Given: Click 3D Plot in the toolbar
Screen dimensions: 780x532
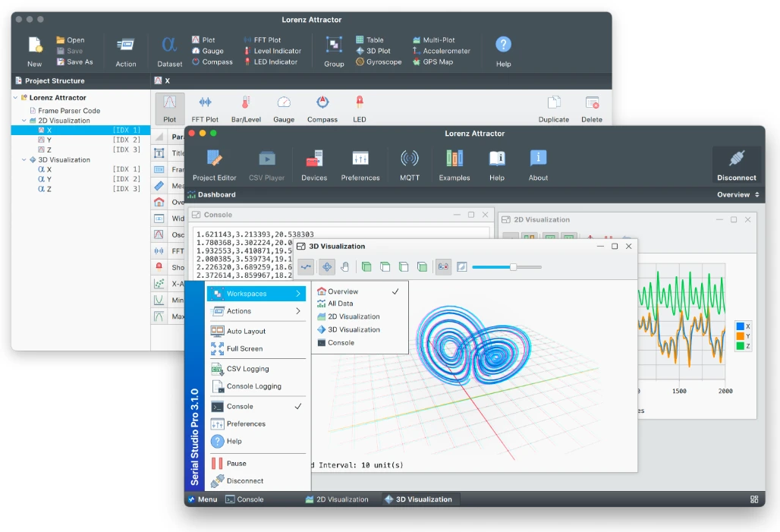Looking at the screenshot, I should (x=373, y=51).
